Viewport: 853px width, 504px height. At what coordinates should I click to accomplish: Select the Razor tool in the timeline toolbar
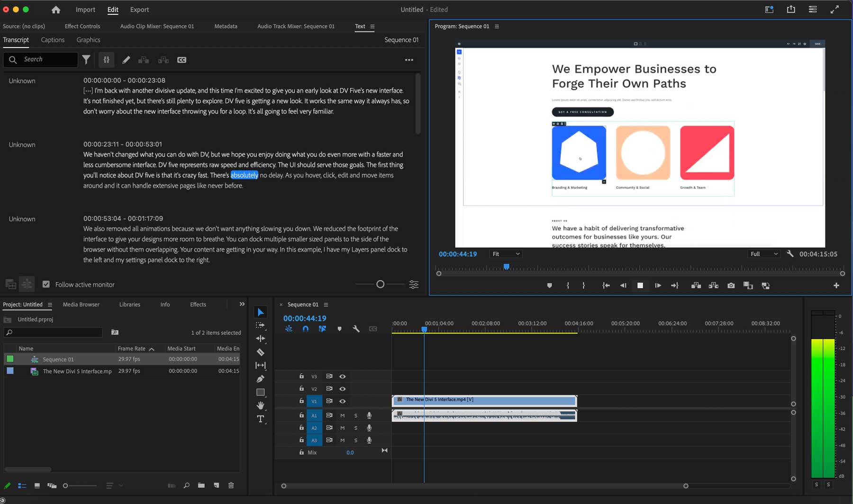pos(261,352)
